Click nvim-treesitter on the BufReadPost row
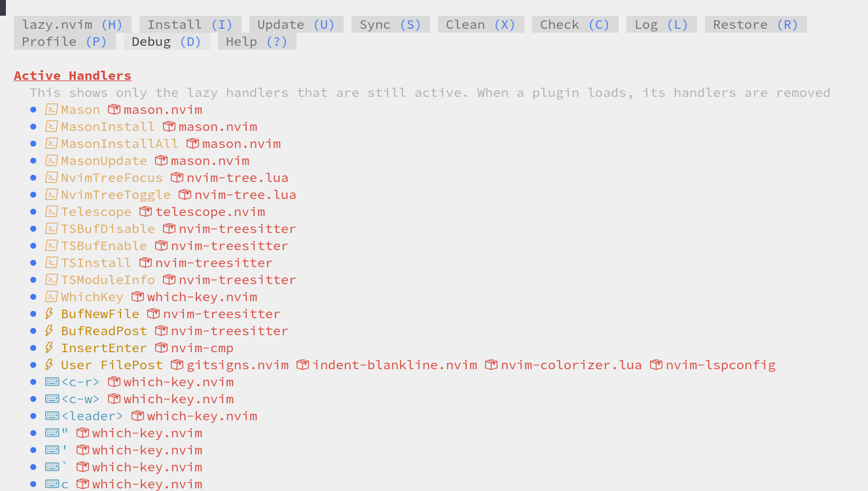Screen dimensions: 868x491 pyautogui.click(x=230, y=331)
